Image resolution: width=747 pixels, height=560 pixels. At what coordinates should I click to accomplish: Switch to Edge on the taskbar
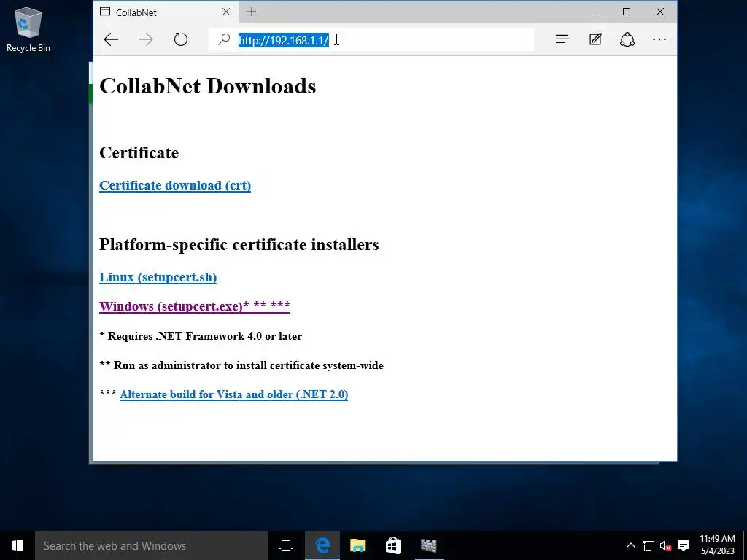coord(322,545)
